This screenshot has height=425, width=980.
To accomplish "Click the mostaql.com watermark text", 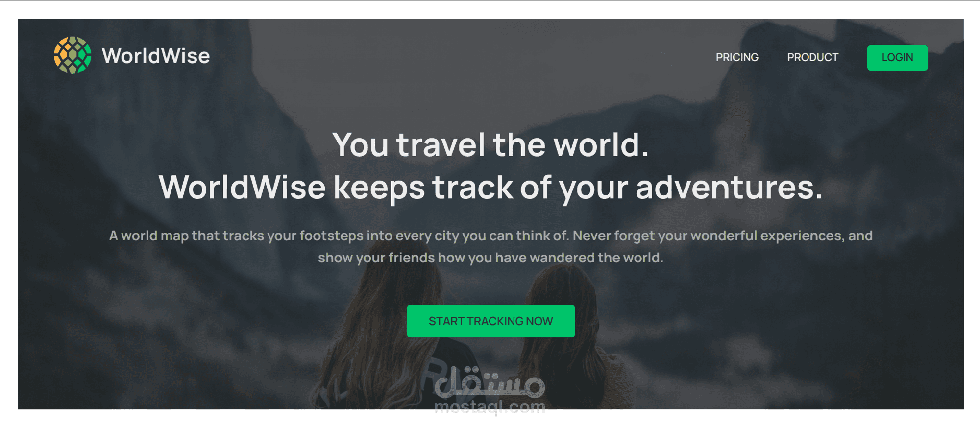I will click(490, 407).
